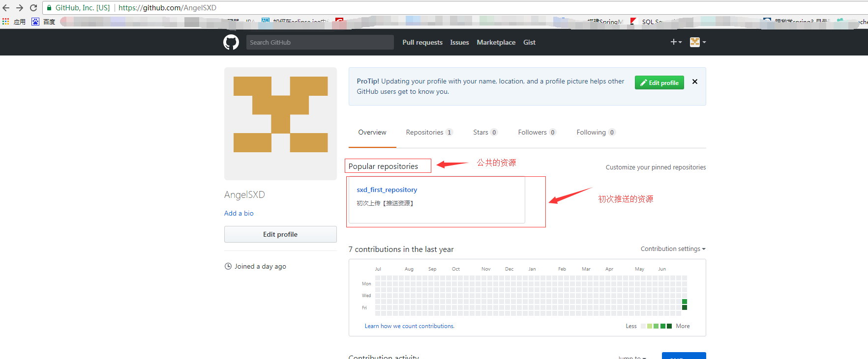
Task: Click the browser address bar URL
Action: click(x=167, y=8)
